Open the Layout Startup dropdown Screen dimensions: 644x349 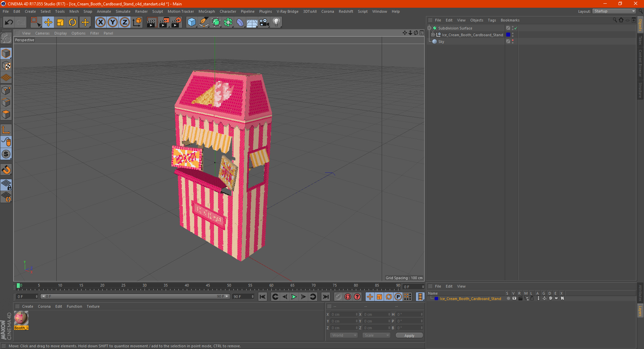[x=614, y=11]
